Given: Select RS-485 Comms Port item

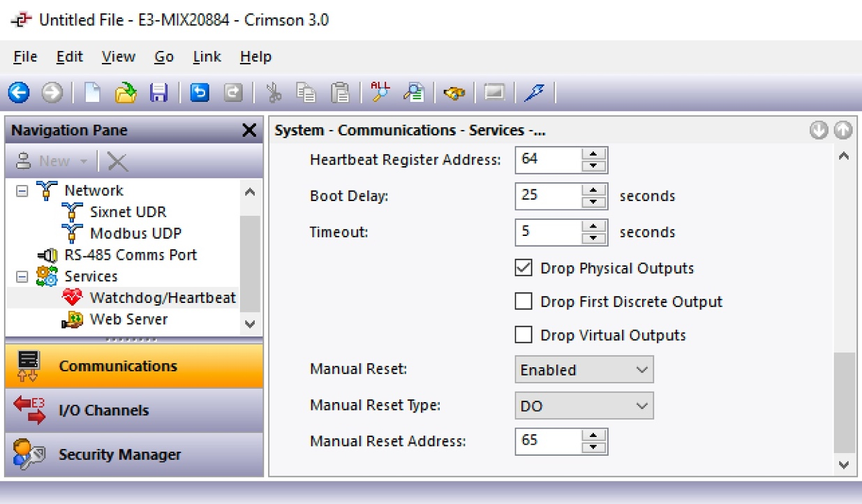Looking at the screenshot, I should coord(131,255).
